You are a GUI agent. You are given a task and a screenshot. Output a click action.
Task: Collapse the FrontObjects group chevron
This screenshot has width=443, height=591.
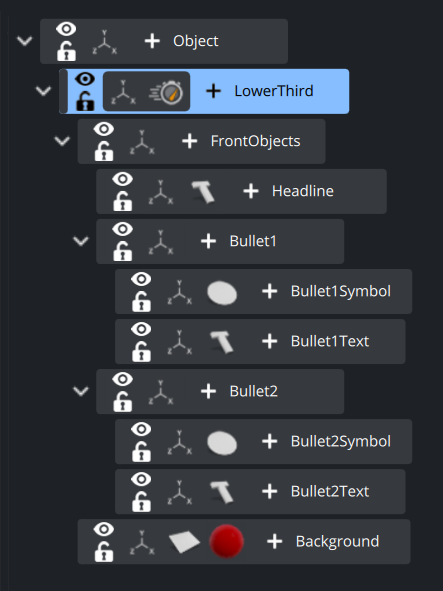click(62, 141)
